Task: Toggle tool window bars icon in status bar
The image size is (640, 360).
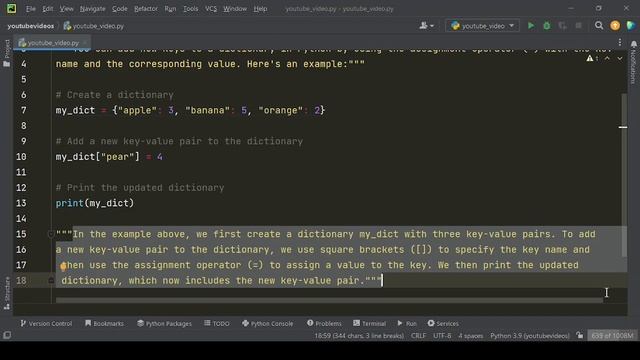Action: (x=7, y=336)
